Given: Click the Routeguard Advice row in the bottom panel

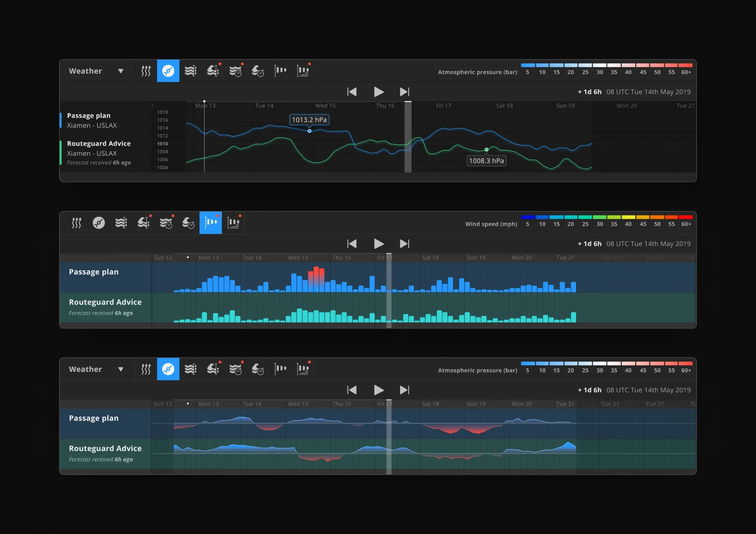Looking at the screenshot, I should point(378,454).
